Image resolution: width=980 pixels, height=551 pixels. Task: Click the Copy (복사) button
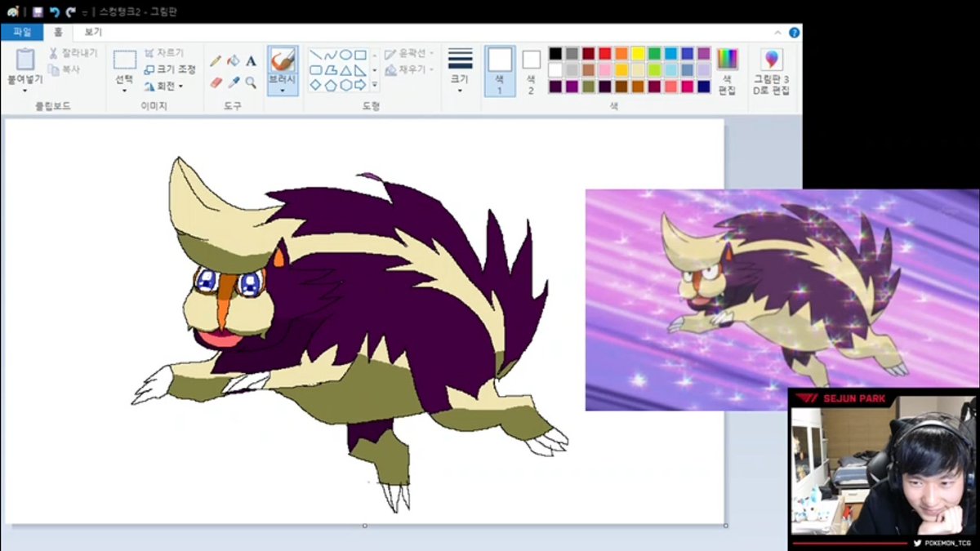point(65,70)
